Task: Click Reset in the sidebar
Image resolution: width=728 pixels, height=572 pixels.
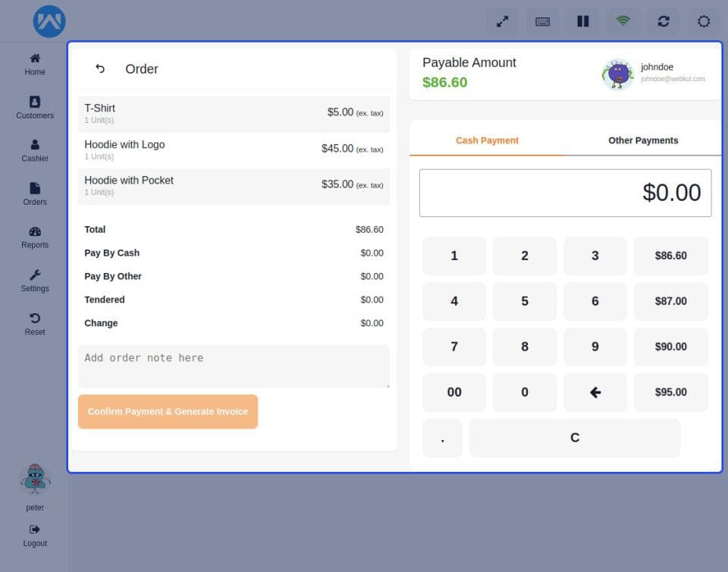Action: click(35, 324)
